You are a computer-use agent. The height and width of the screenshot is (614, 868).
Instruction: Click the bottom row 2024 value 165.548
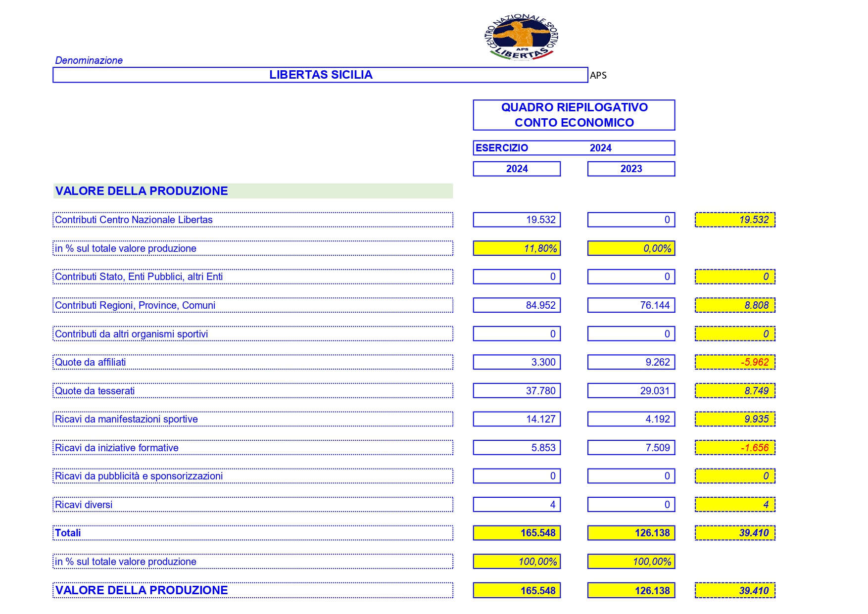point(517,590)
